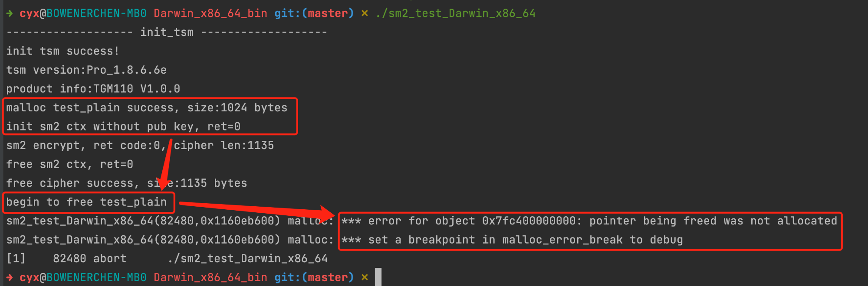
Task: Click 'set a breakpoint in malloc_error_break' message
Action: click(x=512, y=240)
